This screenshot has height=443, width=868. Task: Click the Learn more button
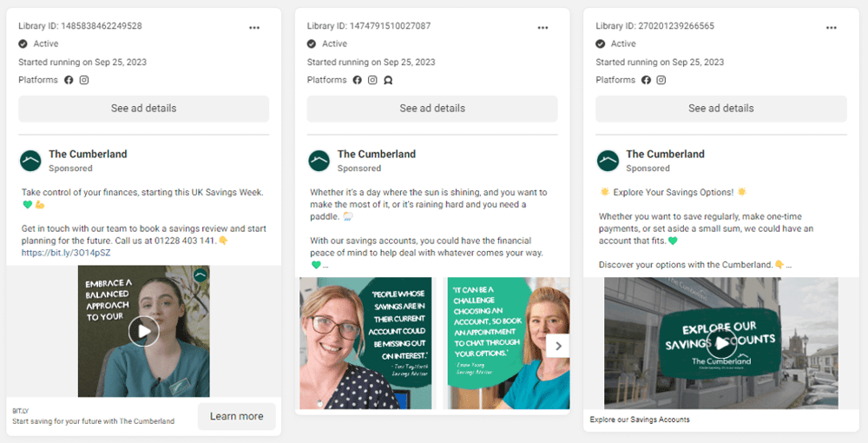pos(236,416)
